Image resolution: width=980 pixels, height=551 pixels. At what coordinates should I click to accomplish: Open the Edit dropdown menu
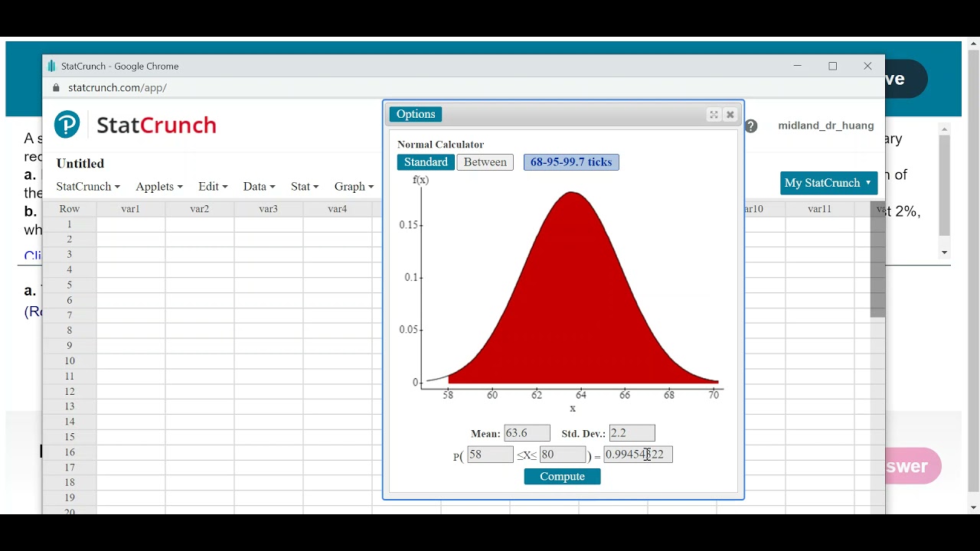click(x=213, y=187)
